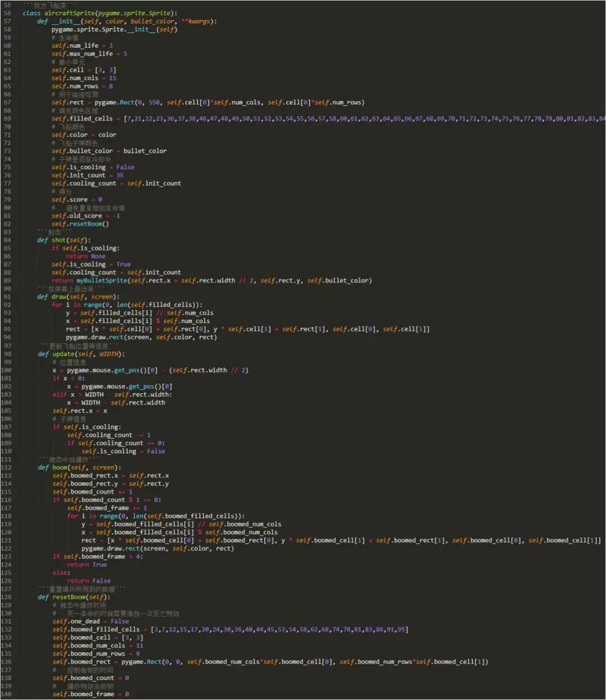Click 'def draw(self, screen):' method header

pyautogui.click(x=77, y=297)
